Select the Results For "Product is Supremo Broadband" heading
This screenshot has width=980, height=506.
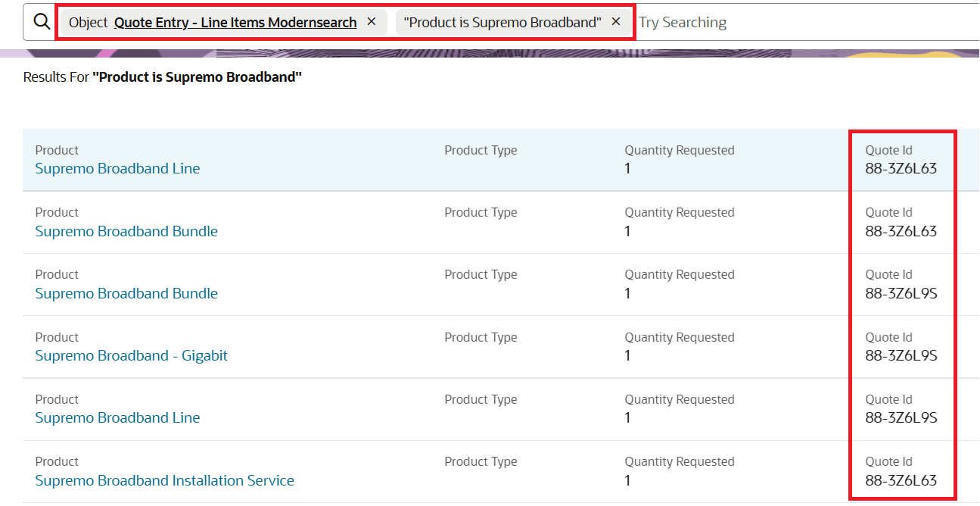163,77
